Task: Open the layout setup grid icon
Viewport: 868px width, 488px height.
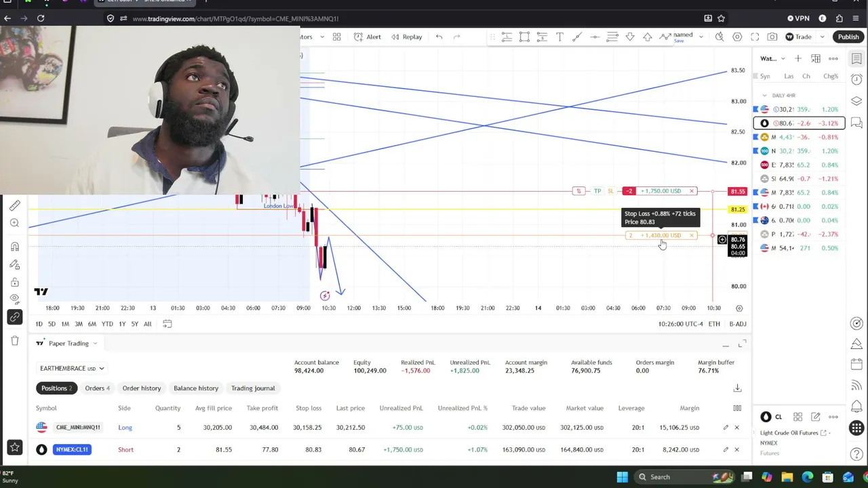Action: [x=336, y=37]
